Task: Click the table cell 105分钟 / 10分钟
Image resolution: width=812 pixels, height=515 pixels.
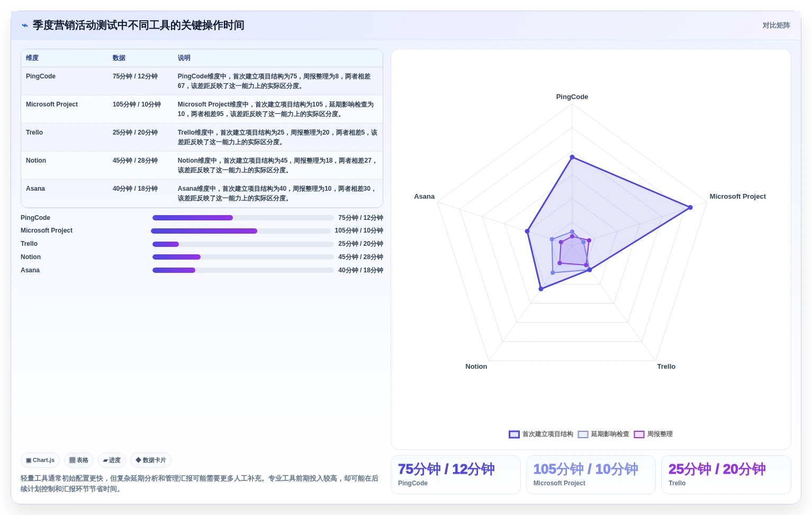Action: [137, 104]
